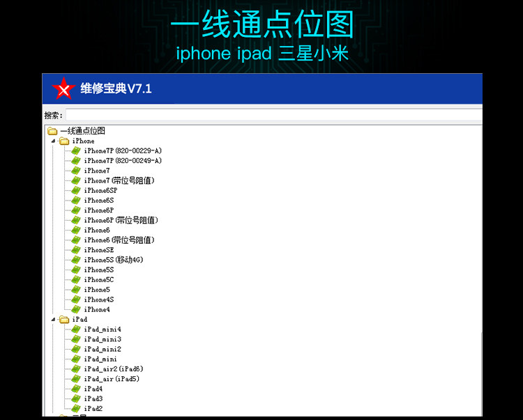
Task: Click the iPad folder icon
Action: point(64,320)
